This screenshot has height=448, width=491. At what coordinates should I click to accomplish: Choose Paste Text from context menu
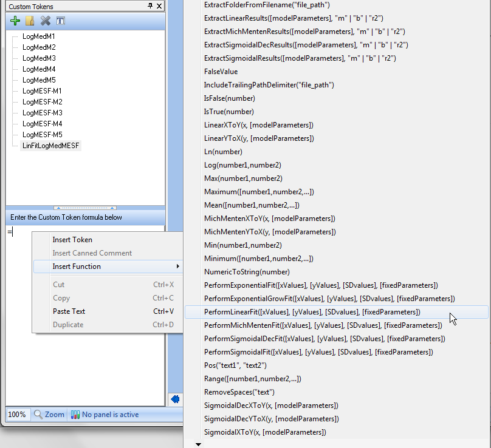tap(108, 311)
